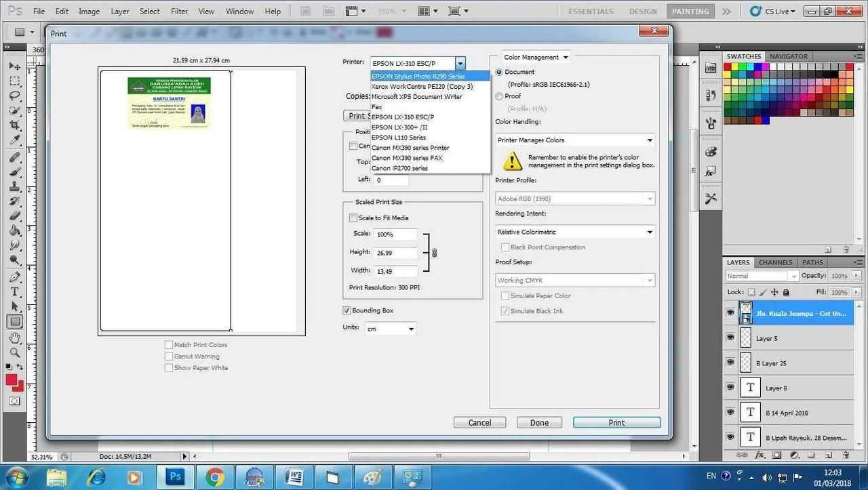Open Printer Manages Colors dropdown
This screenshot has height=490, width=868.
(575, 140)
